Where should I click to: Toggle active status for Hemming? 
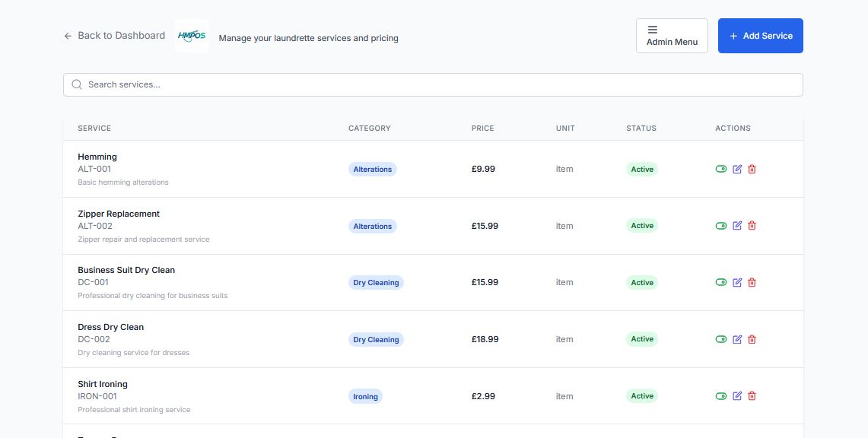click(720, 170)
